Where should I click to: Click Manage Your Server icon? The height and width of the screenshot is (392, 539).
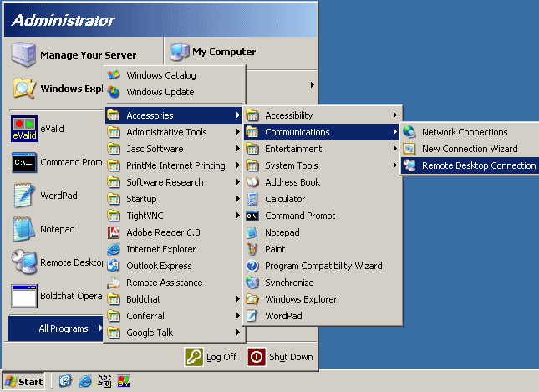click(x=23, y=54)
